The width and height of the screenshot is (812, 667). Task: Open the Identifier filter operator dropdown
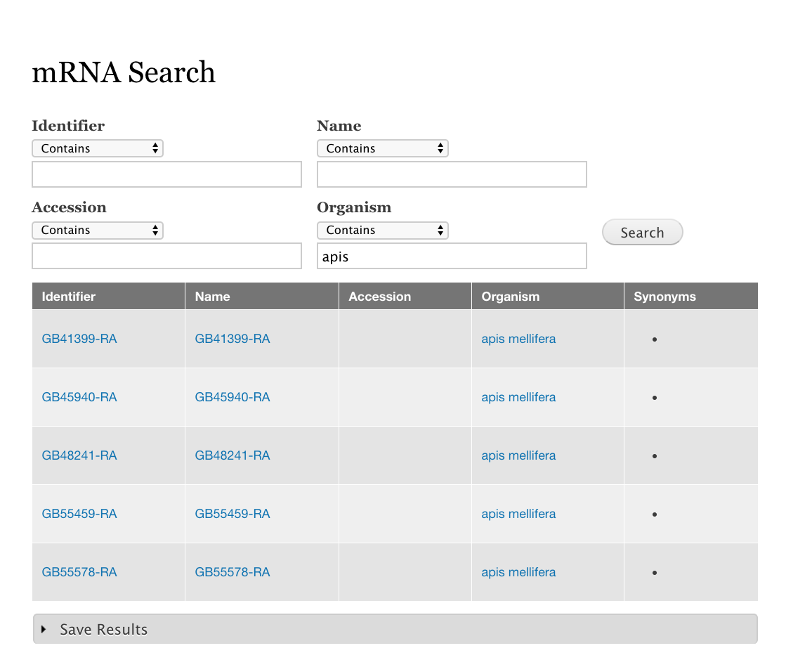pyautogui.click(x=97, y=148)
